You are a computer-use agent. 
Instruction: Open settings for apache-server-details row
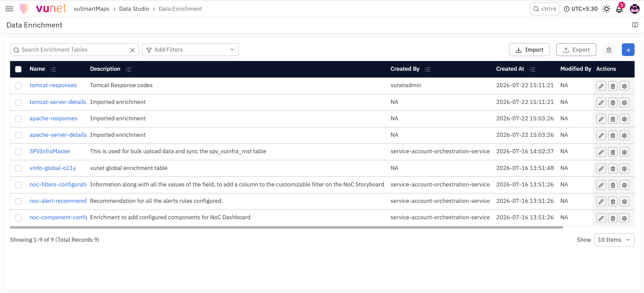click(x=624, y=135)
